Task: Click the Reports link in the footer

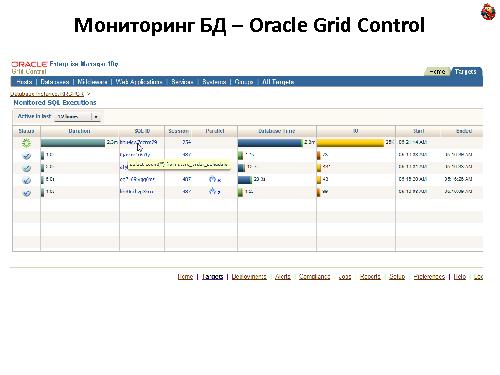Action: (370, 276)
